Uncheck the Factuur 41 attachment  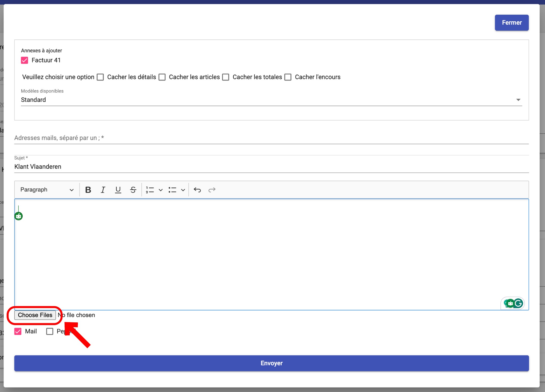pos(25,60)
